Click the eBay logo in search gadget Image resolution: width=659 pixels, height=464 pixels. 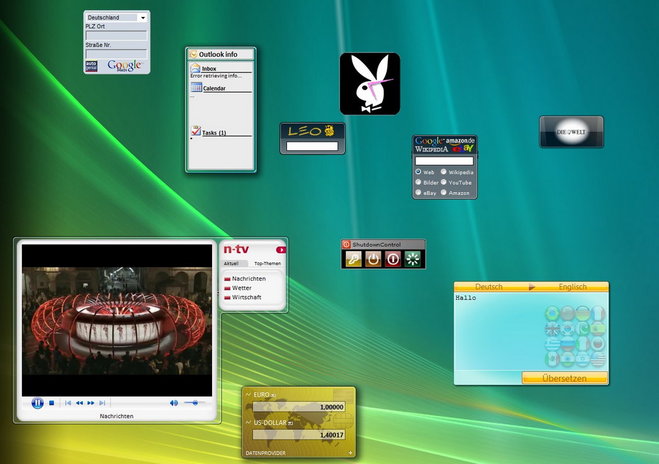click(x=462, y=149)
